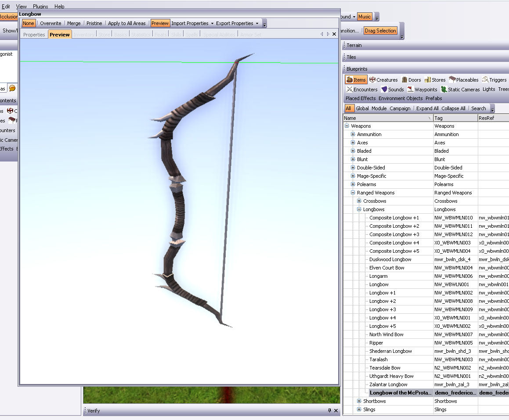
Task: Toggle the None option in Longbow toolbar
Action: [28, 23]
